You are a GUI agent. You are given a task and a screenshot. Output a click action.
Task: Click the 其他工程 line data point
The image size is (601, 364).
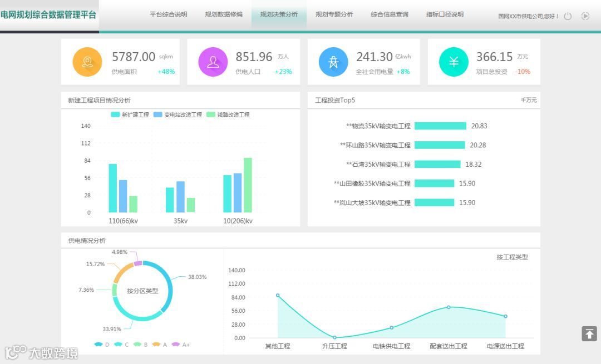278,295
